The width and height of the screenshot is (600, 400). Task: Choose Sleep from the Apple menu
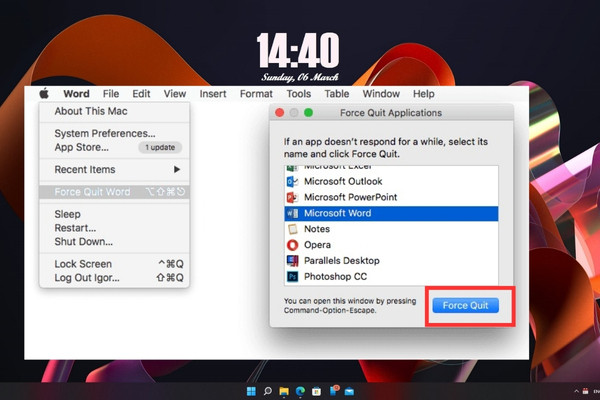[114, 214]
